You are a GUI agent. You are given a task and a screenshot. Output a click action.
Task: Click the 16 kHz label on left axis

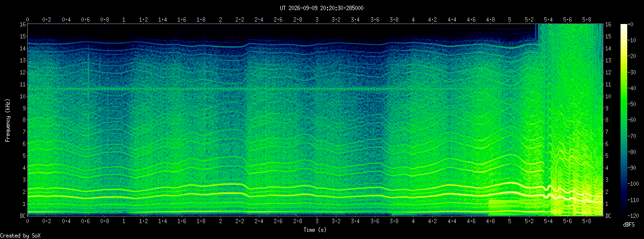pyautogui.click(x=23, y=24)
